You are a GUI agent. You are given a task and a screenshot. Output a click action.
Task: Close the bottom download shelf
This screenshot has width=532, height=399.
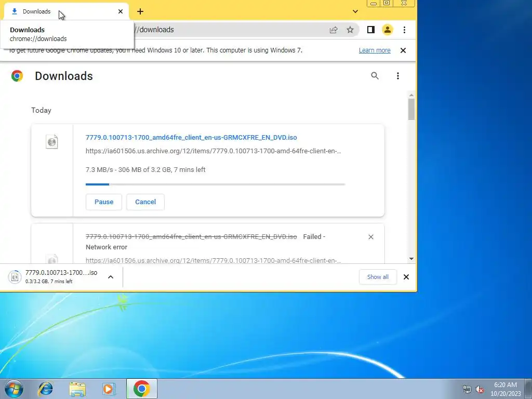(406, 277)
